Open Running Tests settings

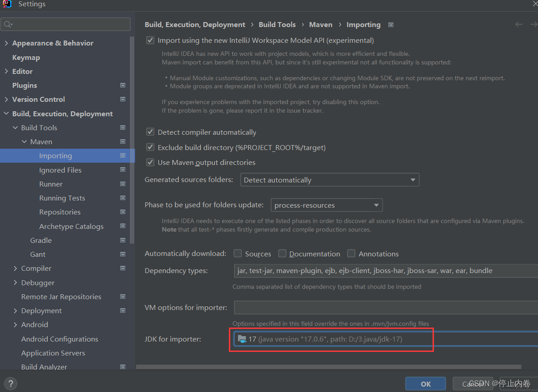pos(62,198)
